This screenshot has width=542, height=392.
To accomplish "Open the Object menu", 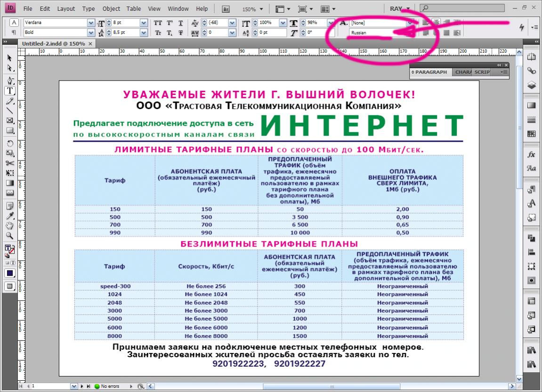I will point(111,8).
